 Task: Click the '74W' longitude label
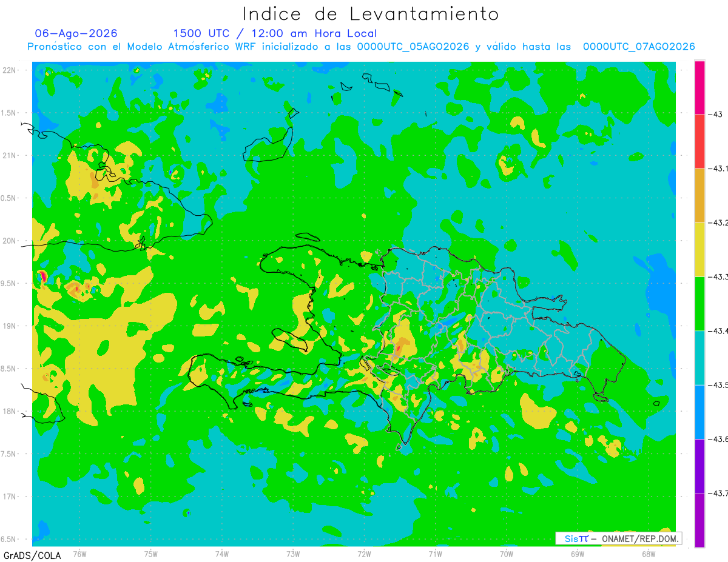222,554
